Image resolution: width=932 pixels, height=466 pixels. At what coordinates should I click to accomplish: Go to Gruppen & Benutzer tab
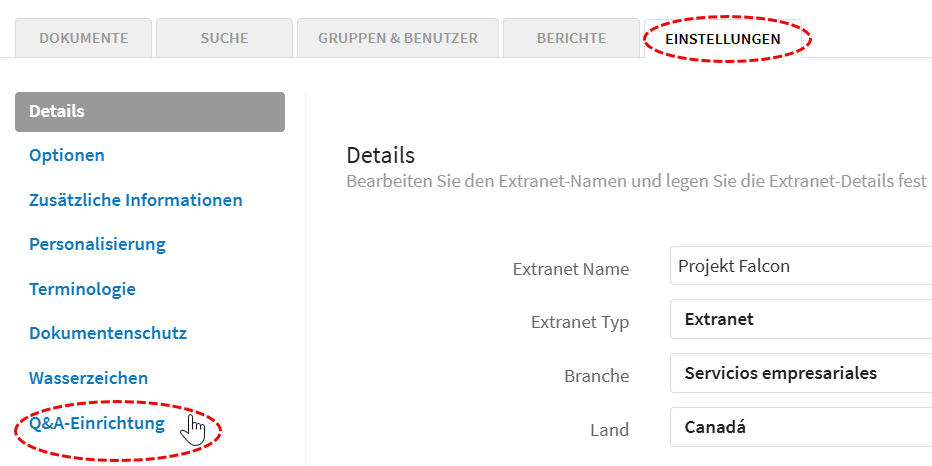(398, 38)
